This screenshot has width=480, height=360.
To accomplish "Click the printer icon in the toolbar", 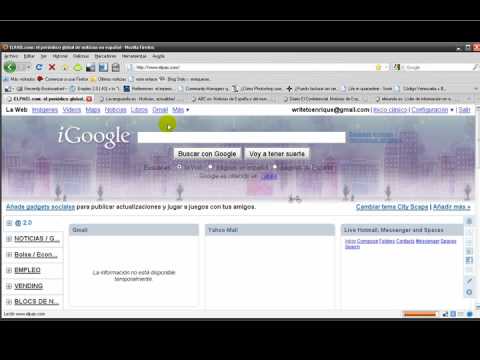I will pos(116,67).
